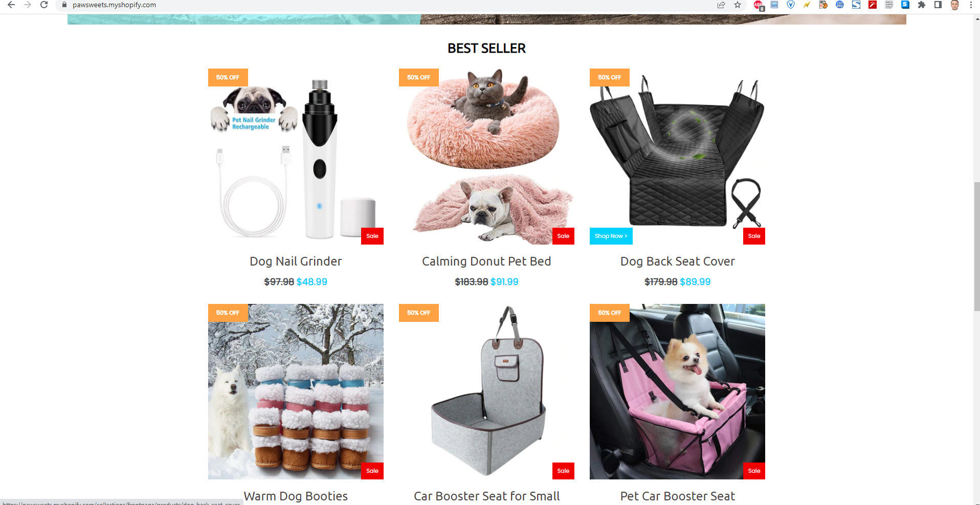Screen dimensions: 980x505
Task: Click the Warm Dog Booties product image
Action: [x=296, y=391]
